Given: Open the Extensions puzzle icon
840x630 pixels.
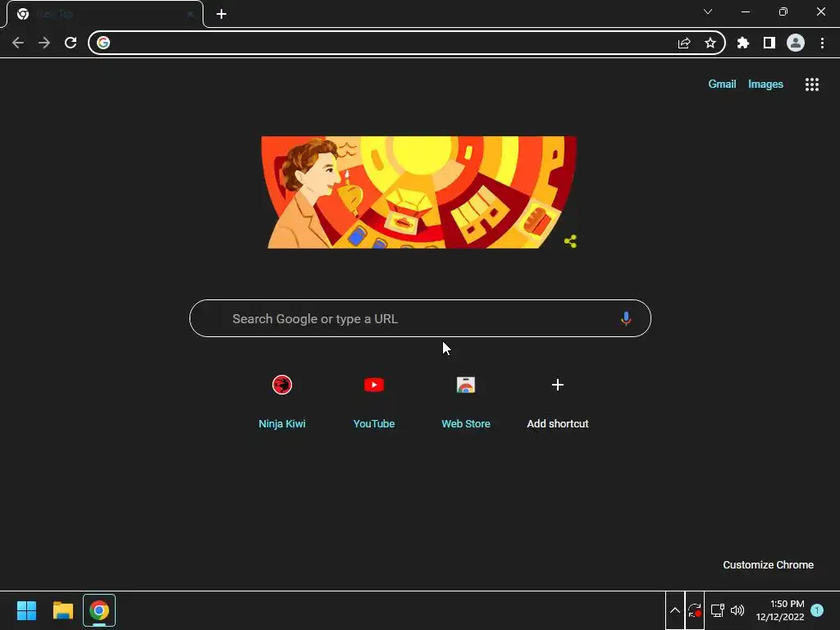Looking at the screenshot, I should [743, 43].
